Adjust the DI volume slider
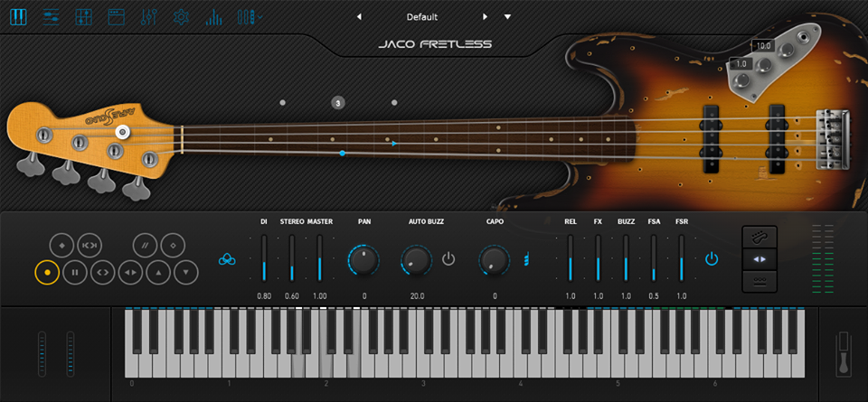 pos(265,258)
